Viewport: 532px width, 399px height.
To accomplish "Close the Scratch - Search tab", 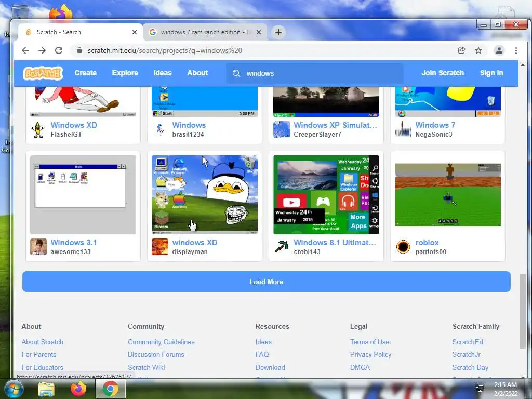I will tap(135, 32).
